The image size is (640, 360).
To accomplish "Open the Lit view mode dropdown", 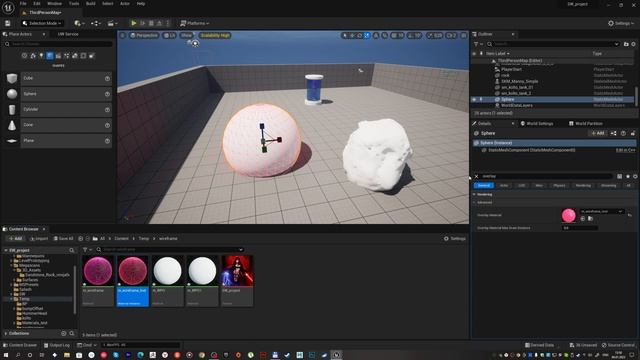I will point(169,36).
